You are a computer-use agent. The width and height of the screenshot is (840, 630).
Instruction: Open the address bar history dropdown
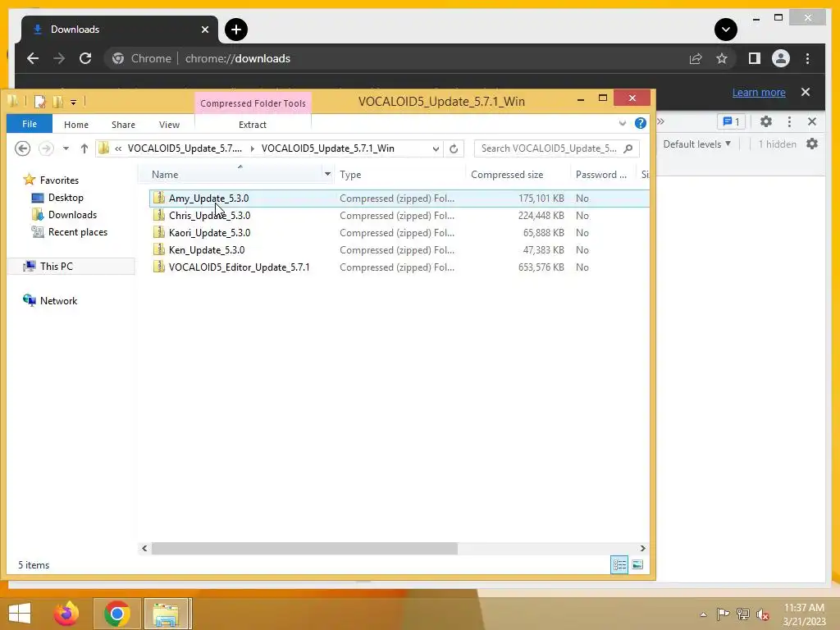pyautogui.click(x=436, y=148)
